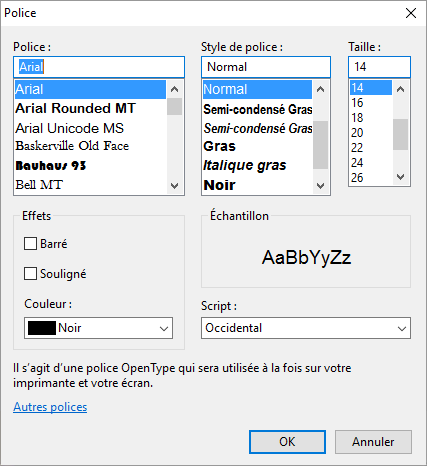This screenshot has height=466, width=427.
Task: Click font list down arrow
Action: (174, 186)
